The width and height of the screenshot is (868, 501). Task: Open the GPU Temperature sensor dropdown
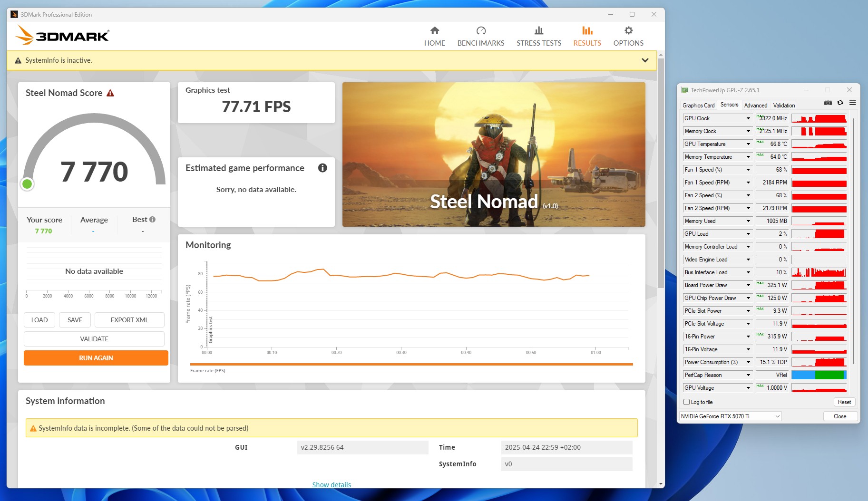tap(748, 144)
